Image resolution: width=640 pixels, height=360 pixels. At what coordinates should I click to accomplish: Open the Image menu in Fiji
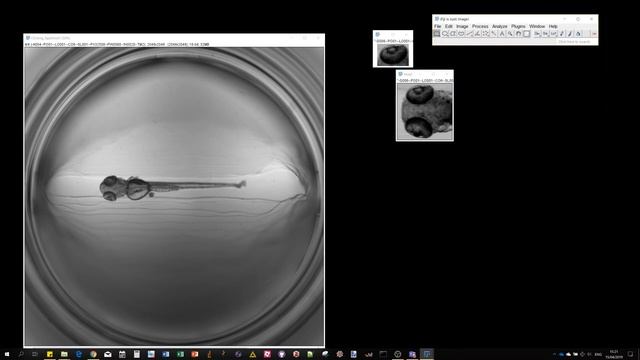coord(462,26)
